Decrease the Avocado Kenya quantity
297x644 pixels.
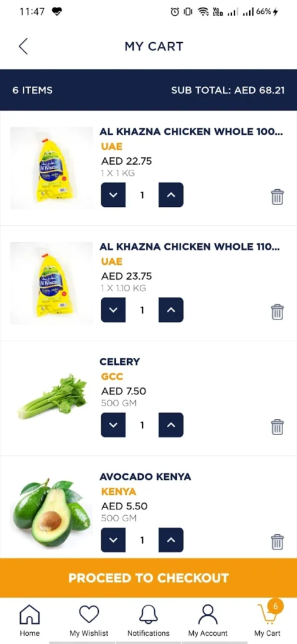pyautogui.click(x=113, y=540)
